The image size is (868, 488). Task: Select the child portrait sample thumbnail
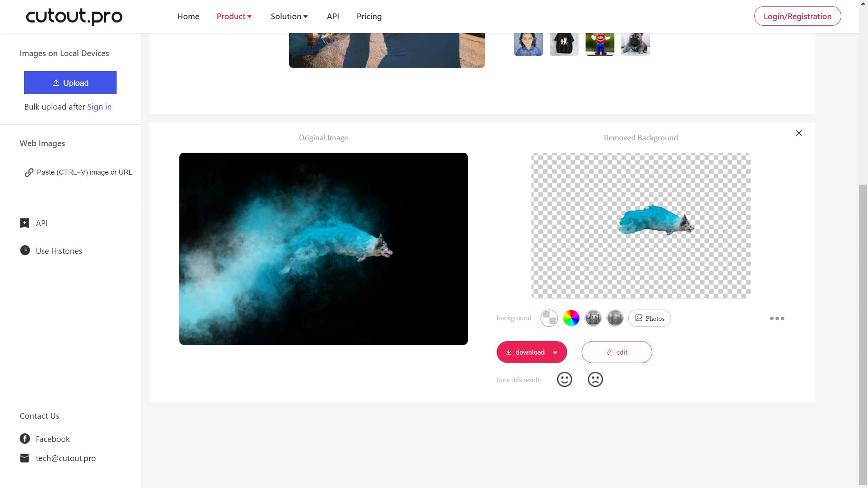pos(528,44)
